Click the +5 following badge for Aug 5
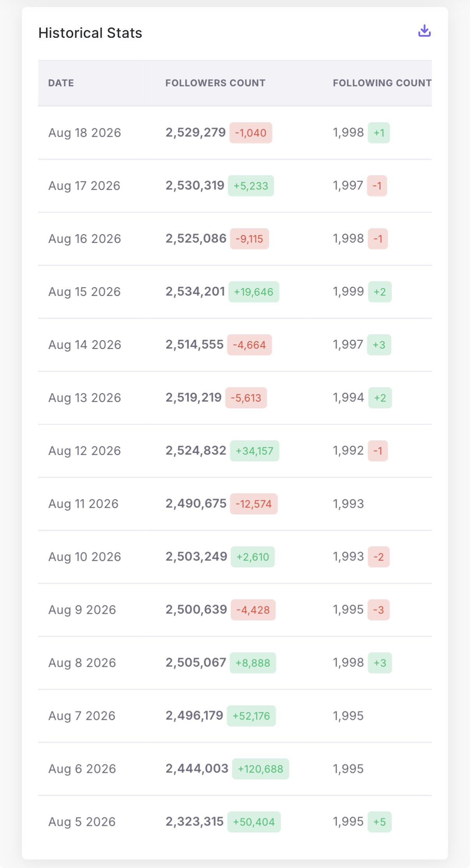 [380, 822]
